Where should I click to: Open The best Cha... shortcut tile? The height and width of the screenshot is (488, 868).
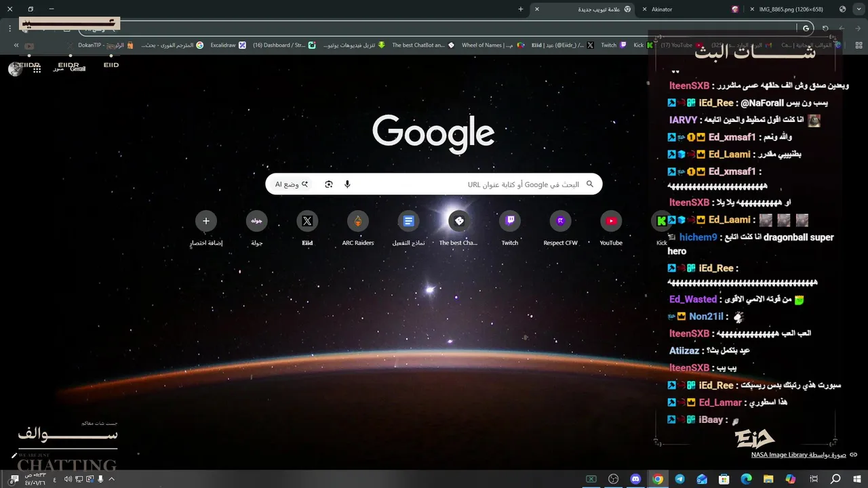tap(459, 228)
